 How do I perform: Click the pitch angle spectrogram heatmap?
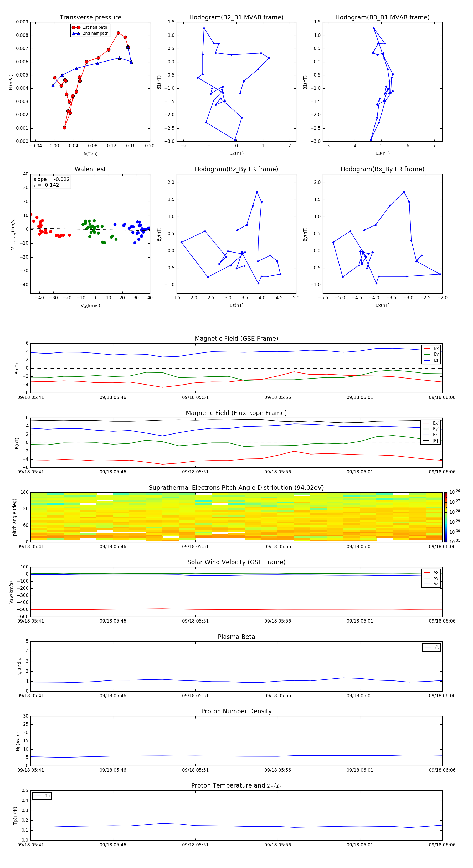tap(236, 517)
